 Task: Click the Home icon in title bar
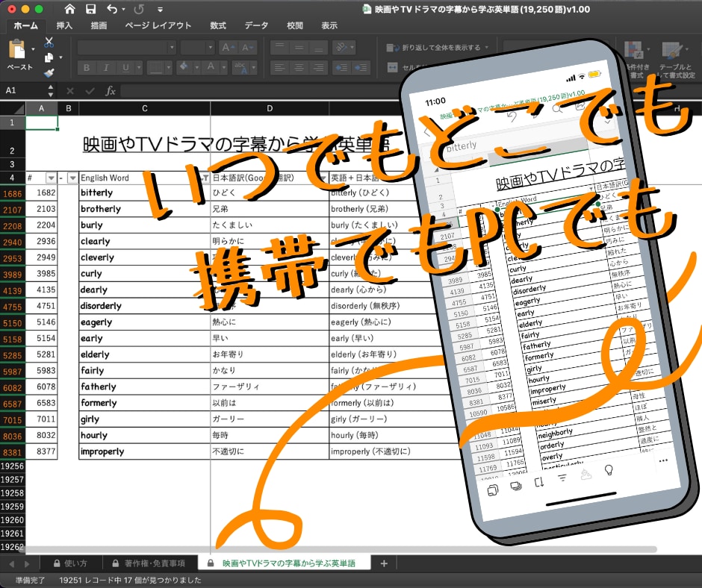coord(69,9)
